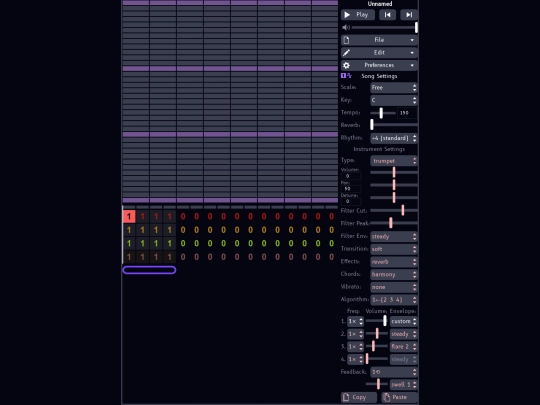540x405 pixels.
Task: Open the Chords dropdown showing harmony
Action: (394, 274)
